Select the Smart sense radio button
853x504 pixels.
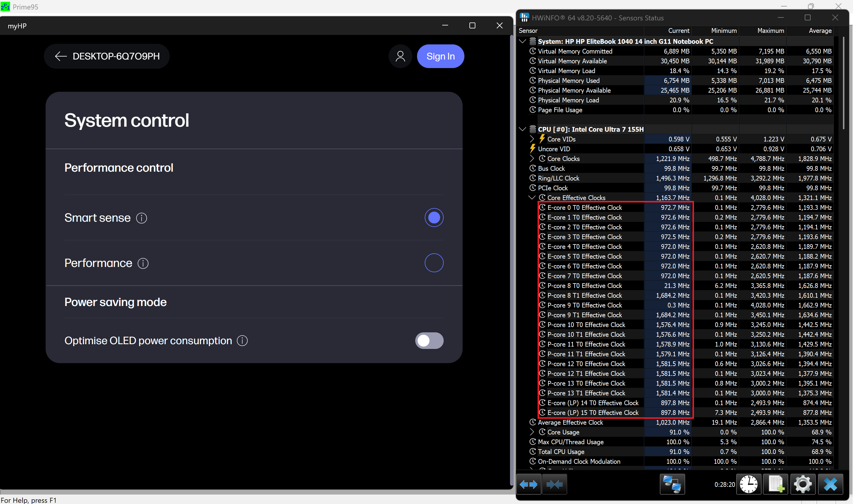click(x=434, y=218)
